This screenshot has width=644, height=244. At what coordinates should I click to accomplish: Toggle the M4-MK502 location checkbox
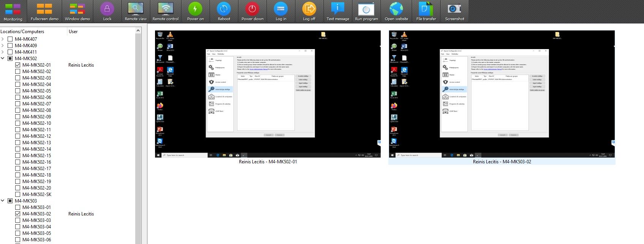coord(10,58)
